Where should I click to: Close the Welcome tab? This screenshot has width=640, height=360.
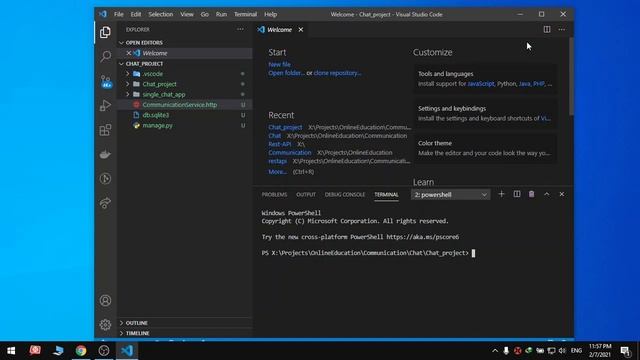pyautogui.click(x=301, y=30)
